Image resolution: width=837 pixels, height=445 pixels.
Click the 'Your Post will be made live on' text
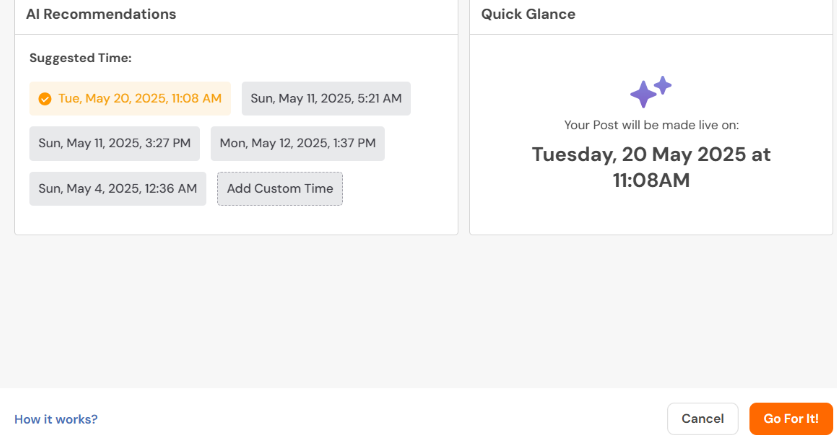651,125
